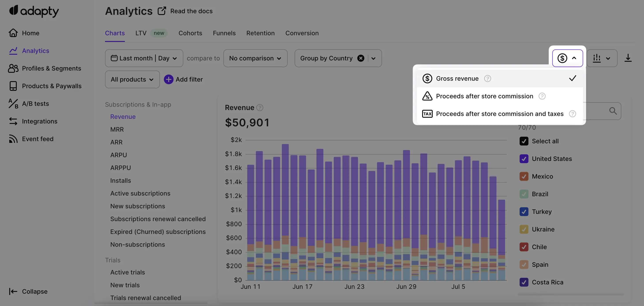The width and height of the screenshot is (644, 306).
Task: Open Event feed from sidebar icon
Action: click(13, 139)
